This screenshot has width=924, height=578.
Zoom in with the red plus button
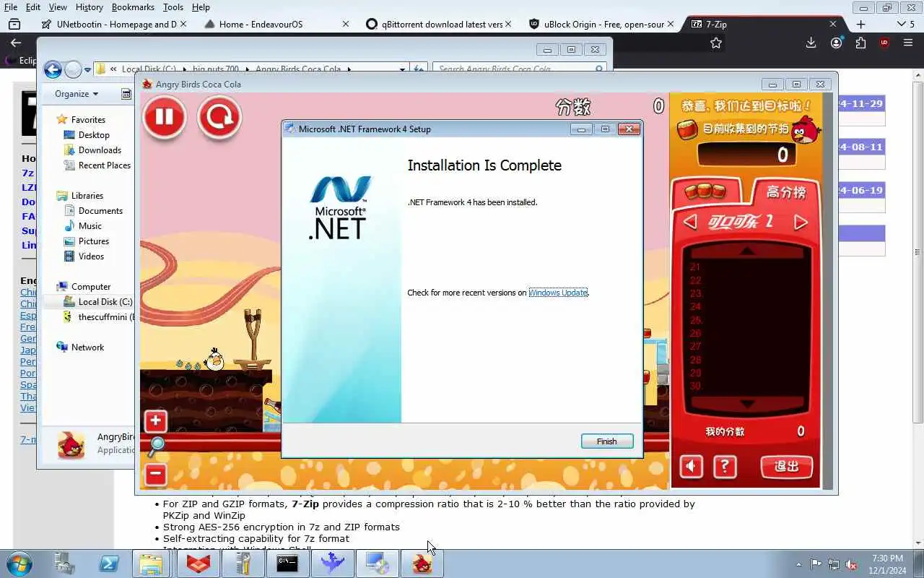[156, 421]
